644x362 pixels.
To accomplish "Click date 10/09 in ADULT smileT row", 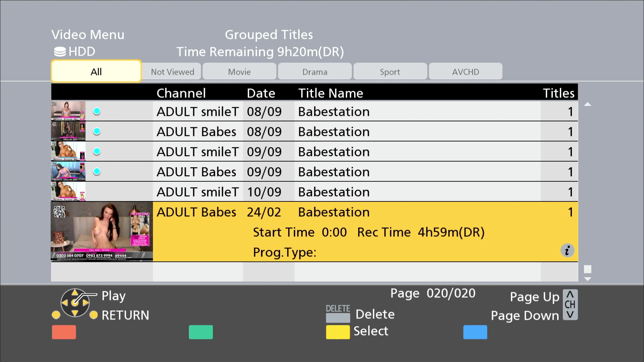I will point(264,192).
